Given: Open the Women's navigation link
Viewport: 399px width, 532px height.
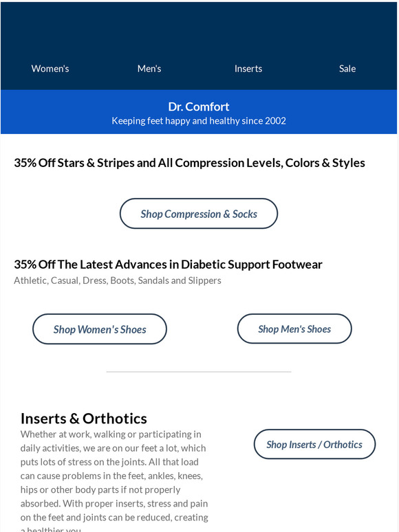Looking at the screenshot, I should coord(50,69).
